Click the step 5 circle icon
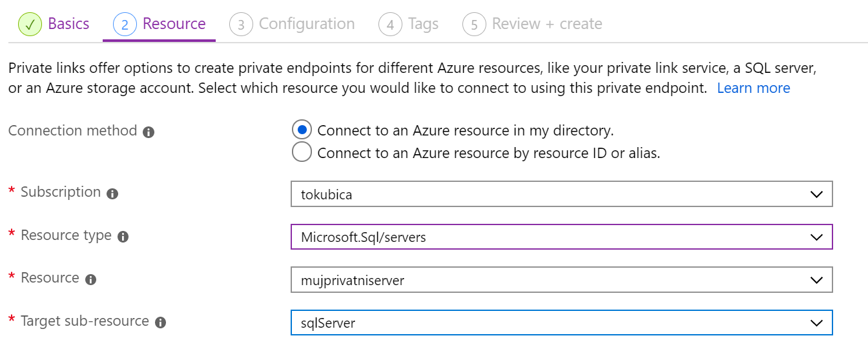The width and height of the screenshot is (868, 358). pyautogui.click(x=474, y=25)
